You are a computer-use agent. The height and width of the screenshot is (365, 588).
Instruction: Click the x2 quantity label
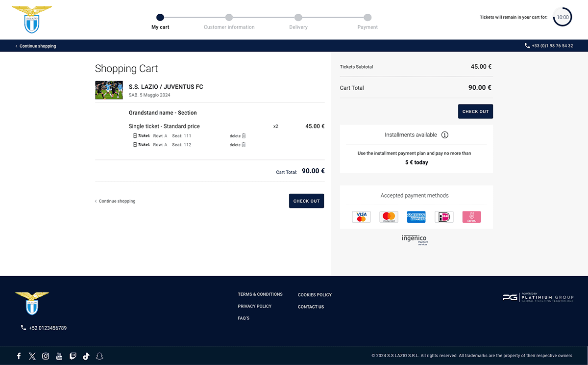point(276,126)
